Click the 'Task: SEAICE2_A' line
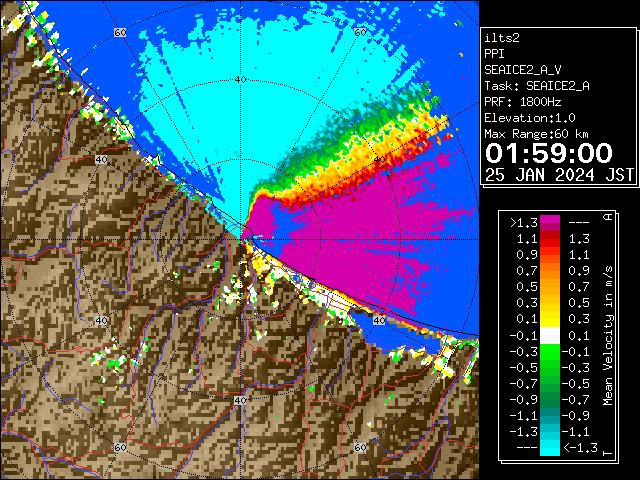Image resolution: width=640 pixels, height=480 pixels. point(537,86)
